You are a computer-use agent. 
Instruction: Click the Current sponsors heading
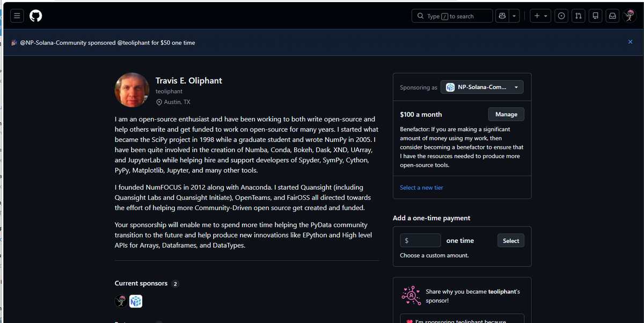141,283
